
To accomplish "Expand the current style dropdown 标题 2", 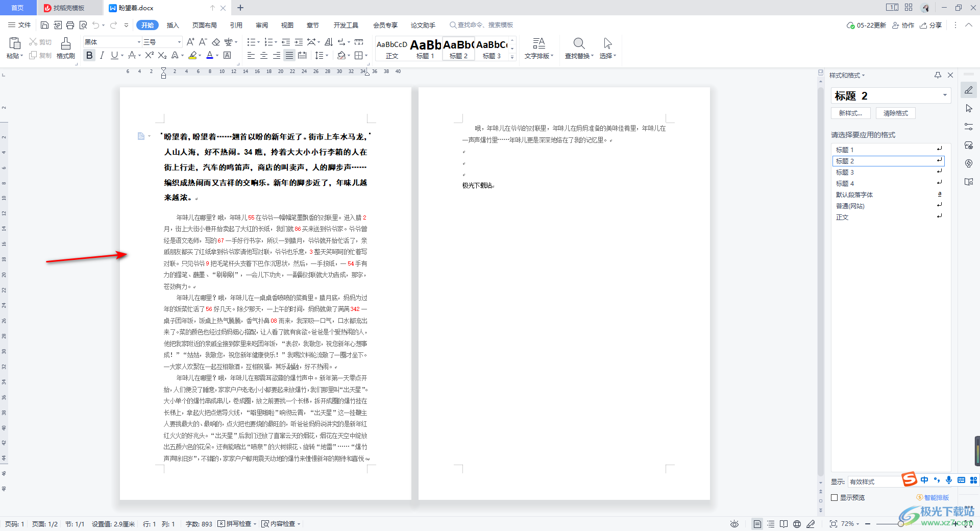I will click(x=945, y=95).
